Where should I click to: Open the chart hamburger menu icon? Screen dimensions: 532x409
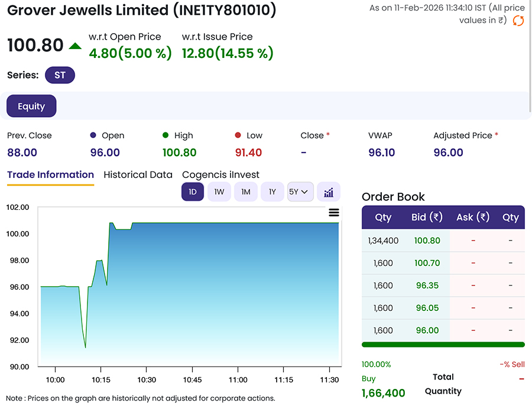pos(334,212)
